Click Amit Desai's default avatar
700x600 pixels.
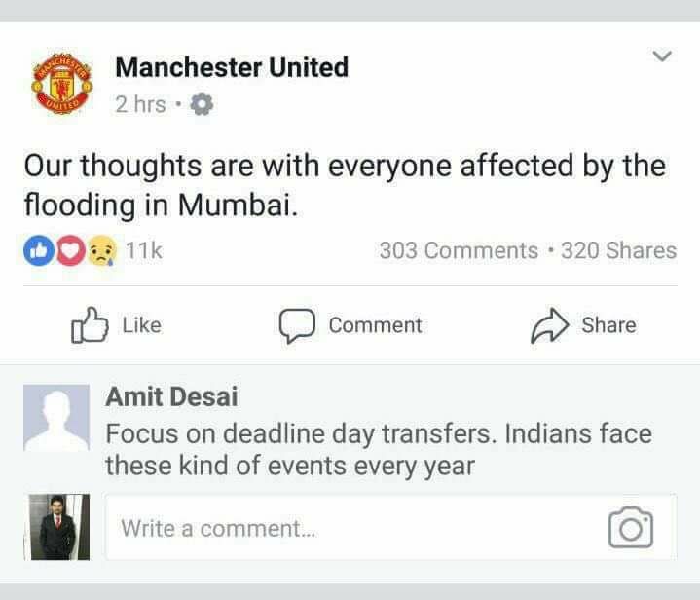[x=55, y=418]
